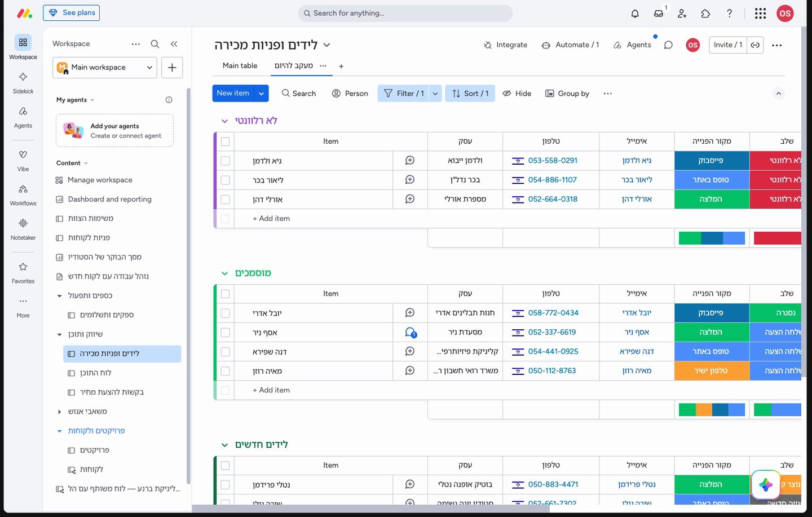Open orange טלפון ישיר source cell

point(712,371)
